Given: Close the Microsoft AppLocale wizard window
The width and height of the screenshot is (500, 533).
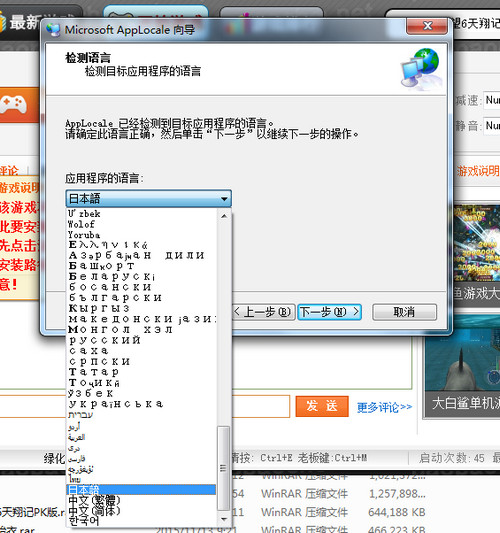Looking at the screenshot, I should coord(427,26).
